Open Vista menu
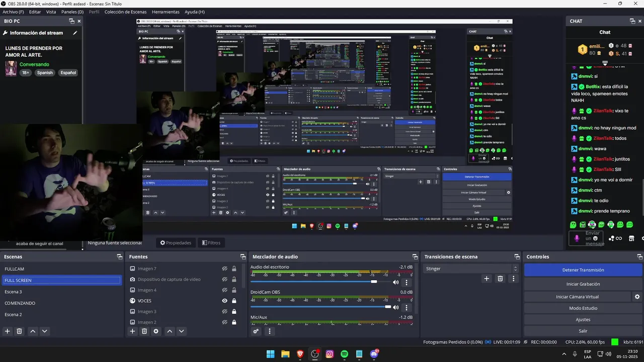The width and height of the screenshot is (644, 362). point(51,12)
